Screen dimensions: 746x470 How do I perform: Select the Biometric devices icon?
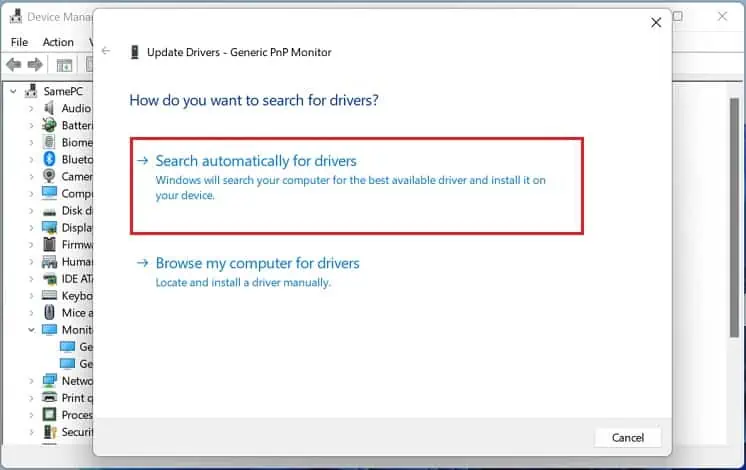tap(49, 142)
